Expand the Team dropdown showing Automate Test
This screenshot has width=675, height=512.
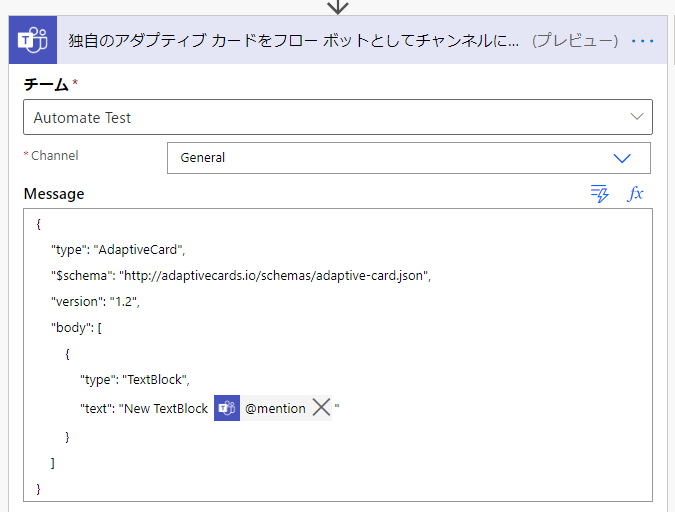637,117
